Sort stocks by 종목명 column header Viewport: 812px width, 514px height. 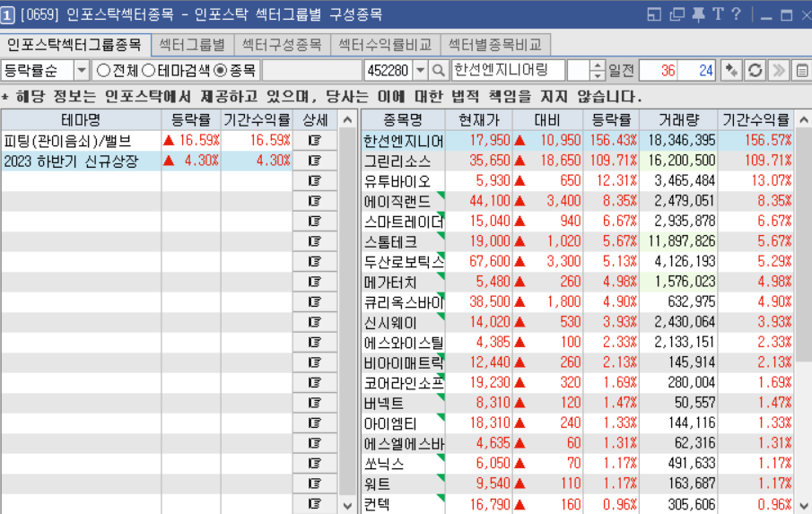403,120
